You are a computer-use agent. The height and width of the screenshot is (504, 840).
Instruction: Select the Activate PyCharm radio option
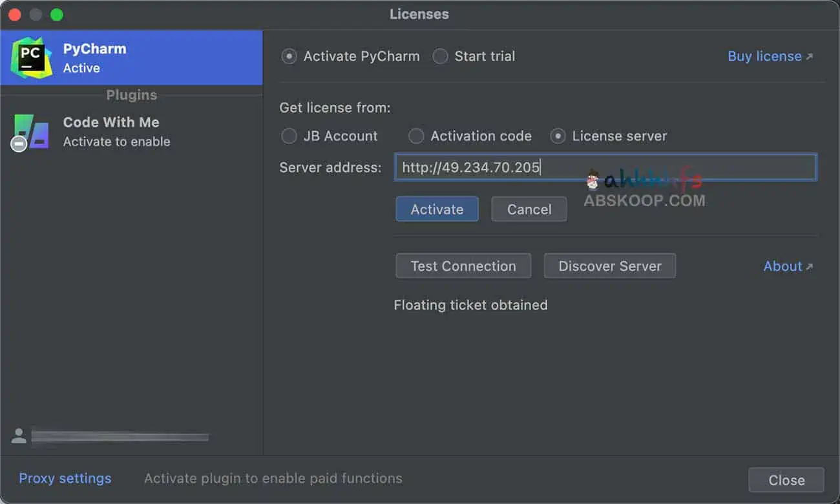(289, 56)
